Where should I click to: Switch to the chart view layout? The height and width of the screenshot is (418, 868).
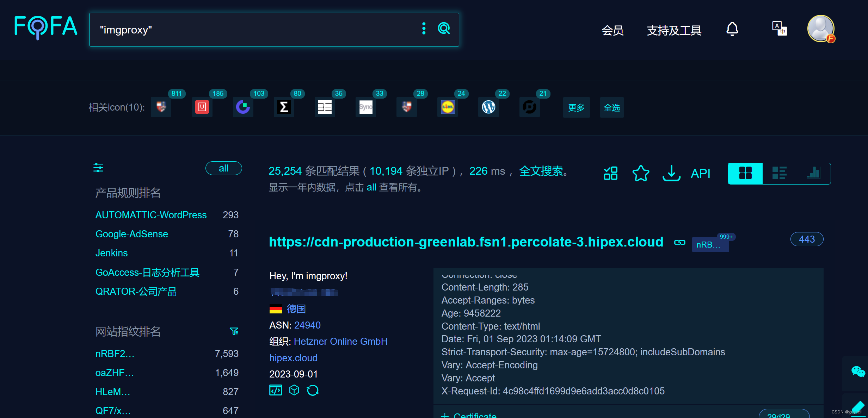[x=814, y=173]
